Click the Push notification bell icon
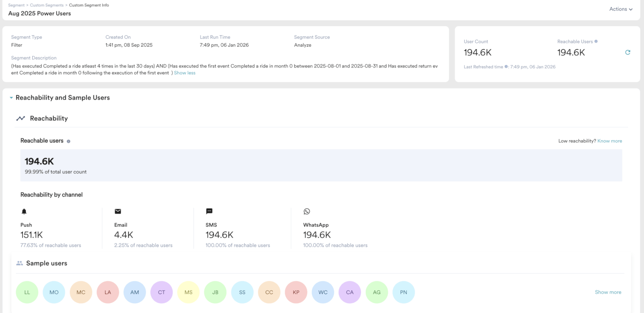Screen dimensions: 644x313 click(x=24, y=211)
